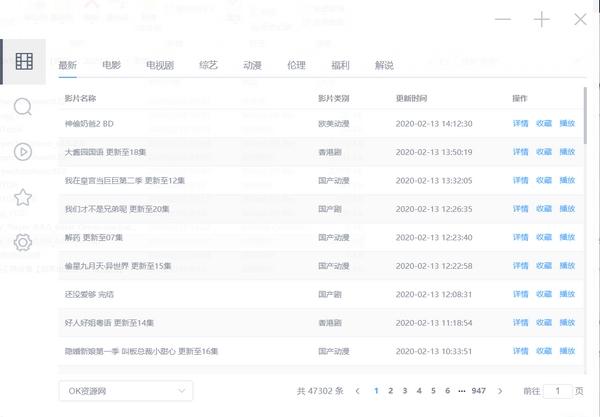Click the 更新时间 column header

411,98
